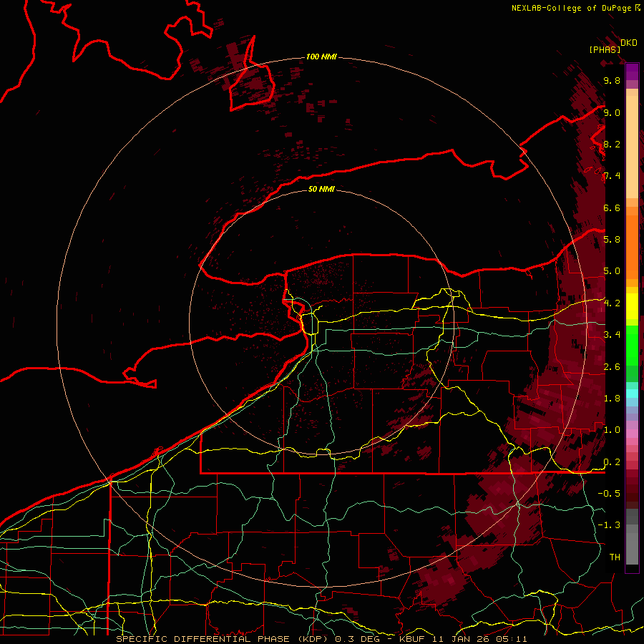Click the 0.2 value on the color scale
644x644 pixels.
pyautogui.click(x=612, y=462)
